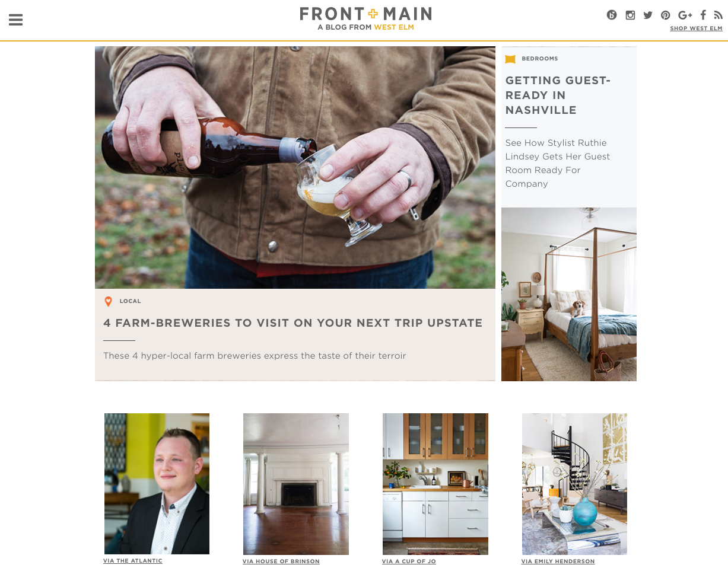
Task: Open the spiral staircase living room thumbnail
Action: [574, 484]
